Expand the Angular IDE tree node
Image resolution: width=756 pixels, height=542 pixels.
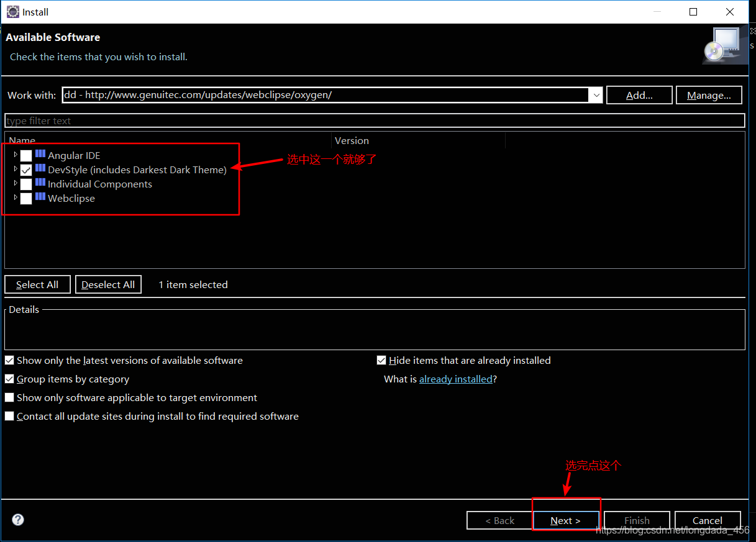point(16,154)
